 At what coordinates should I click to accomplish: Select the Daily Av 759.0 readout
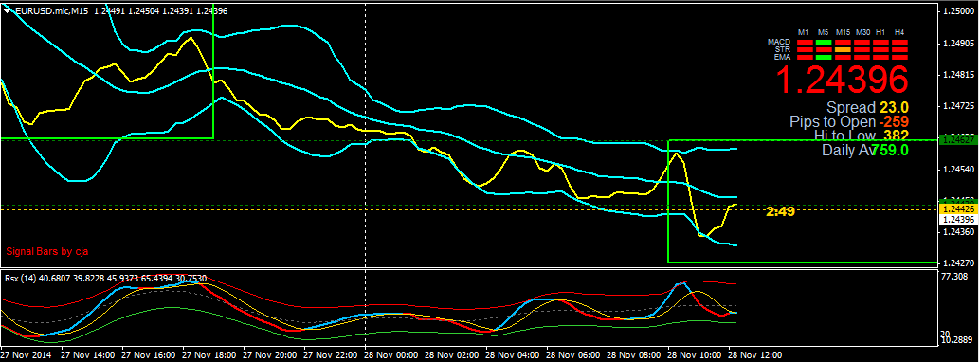(x=865, y=150)
